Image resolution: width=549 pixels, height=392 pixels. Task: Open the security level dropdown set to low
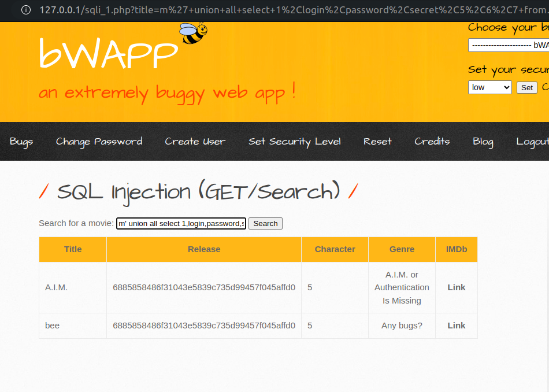coord(490,87)
